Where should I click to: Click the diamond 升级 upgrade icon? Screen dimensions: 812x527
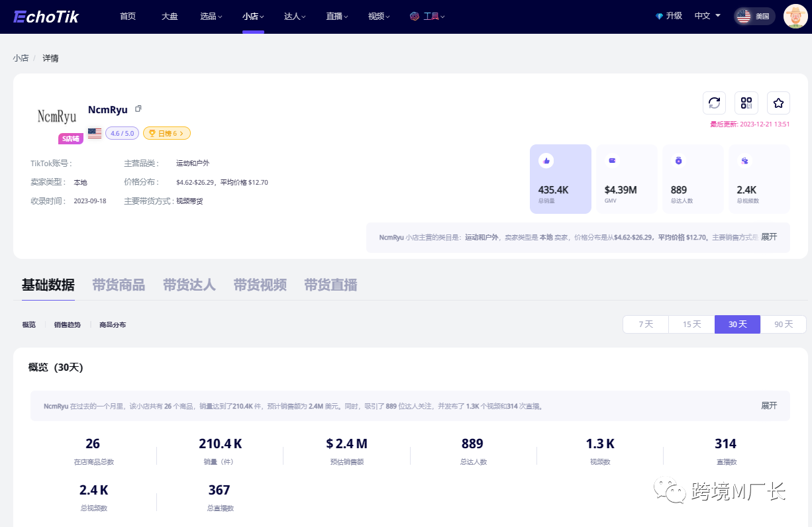[x=659, y=17]
